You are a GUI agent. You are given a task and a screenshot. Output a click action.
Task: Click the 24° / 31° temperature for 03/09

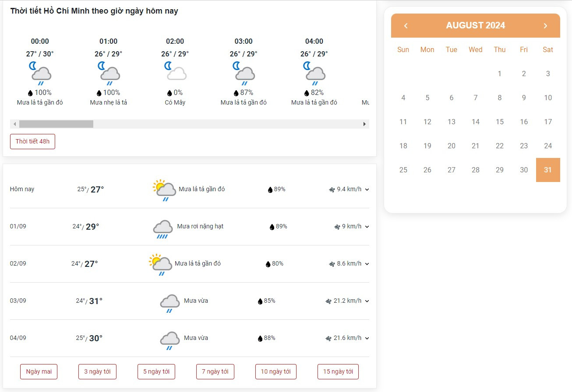89,301
